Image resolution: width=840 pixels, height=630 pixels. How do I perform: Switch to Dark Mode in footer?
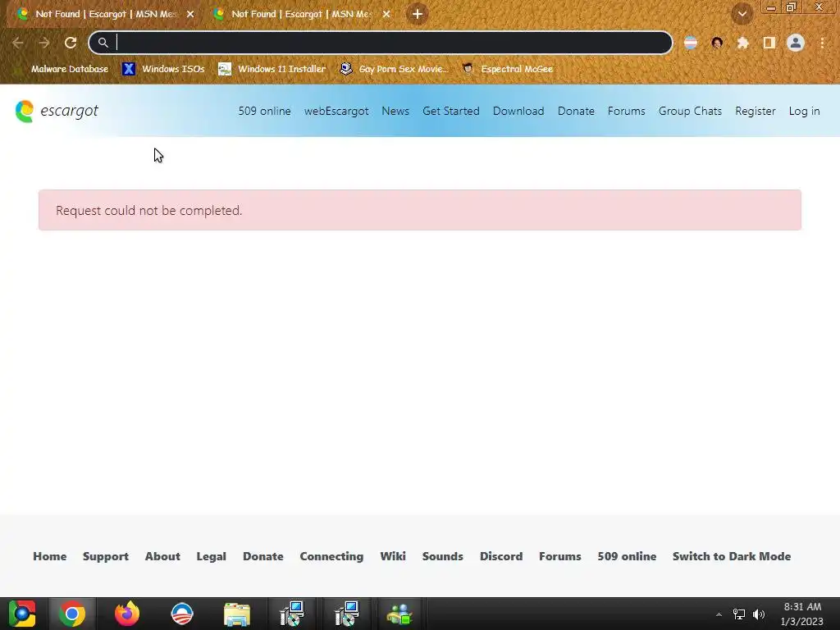coord(732,557)
